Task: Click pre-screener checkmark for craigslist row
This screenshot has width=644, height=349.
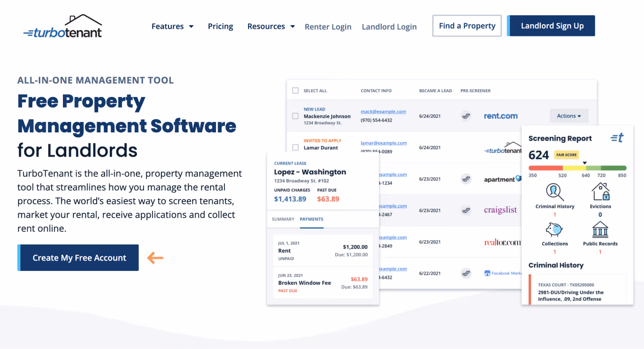Action: [x=466, y=210]
